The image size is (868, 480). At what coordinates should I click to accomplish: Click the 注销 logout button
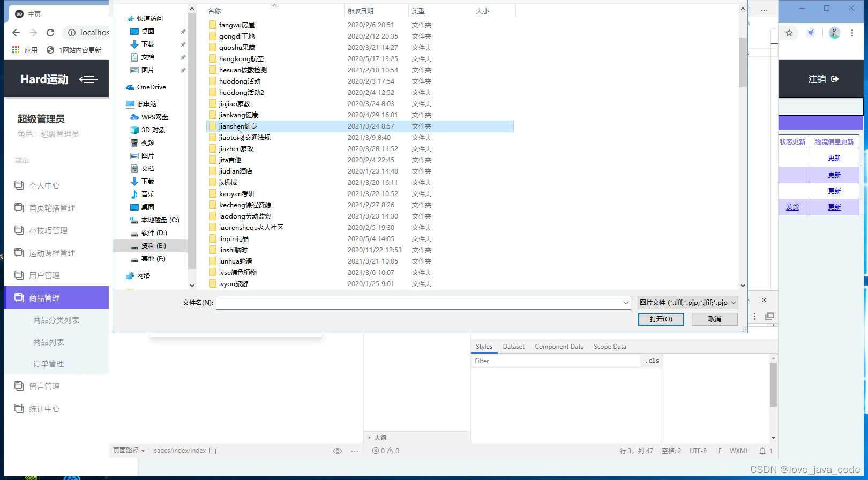[824, 79]
